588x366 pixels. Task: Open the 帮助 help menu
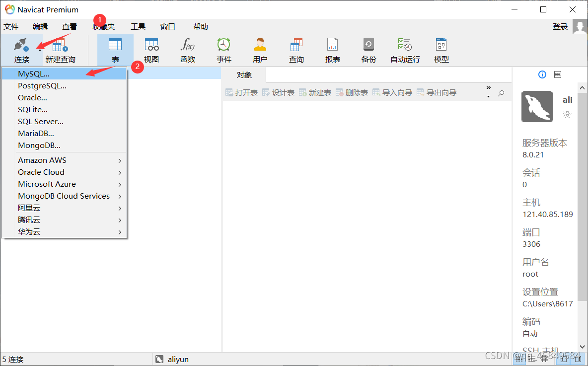click(x=201, y=27)
